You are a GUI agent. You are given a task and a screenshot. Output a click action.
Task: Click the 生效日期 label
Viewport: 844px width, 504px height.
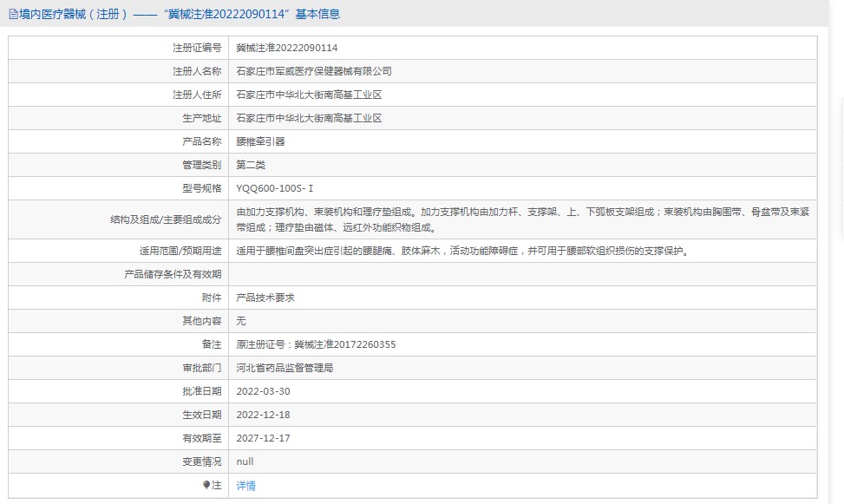(202, 415)
